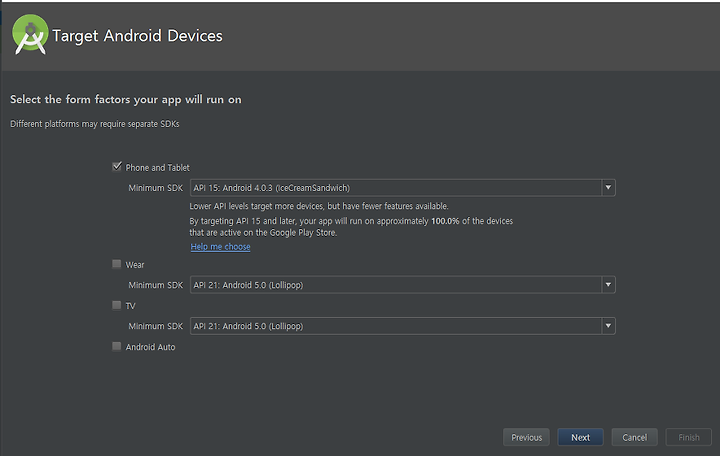
Task: Open the Help me choose link
Action: [x=220, y=247]
